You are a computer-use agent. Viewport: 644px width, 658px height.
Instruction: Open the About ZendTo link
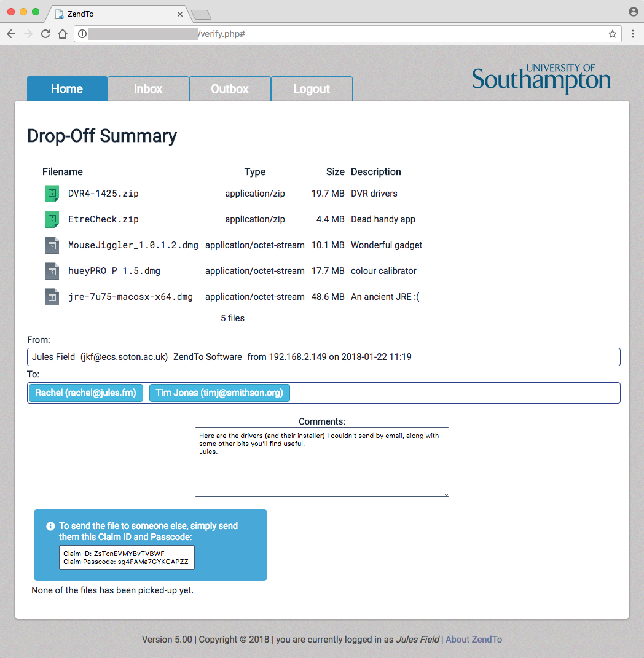click(x=474, y=640)
